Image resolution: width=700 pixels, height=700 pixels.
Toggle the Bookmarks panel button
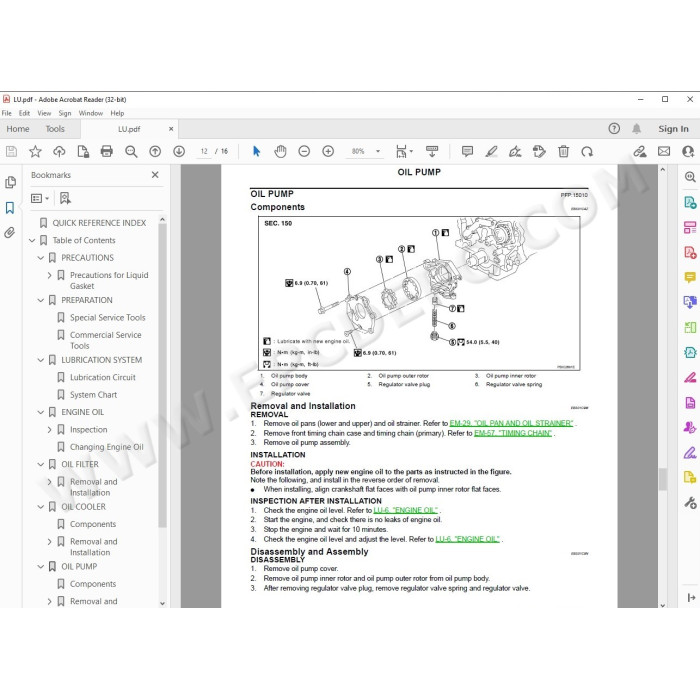[10, 208]
